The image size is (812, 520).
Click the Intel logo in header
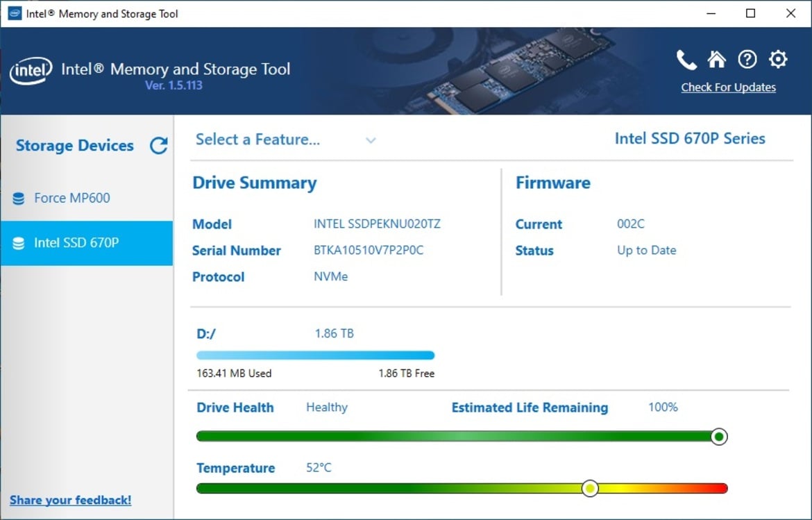coord(31,71)
